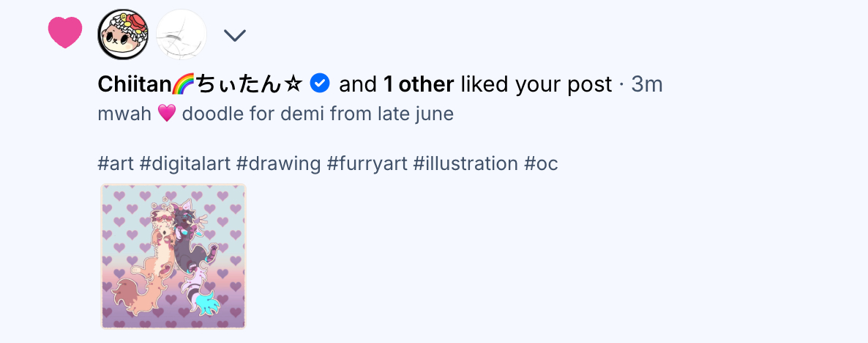Open Chiitan's profile from the display name
Image resolution: width=868 pixels, height=343 pixels.
tap(133, 85)
